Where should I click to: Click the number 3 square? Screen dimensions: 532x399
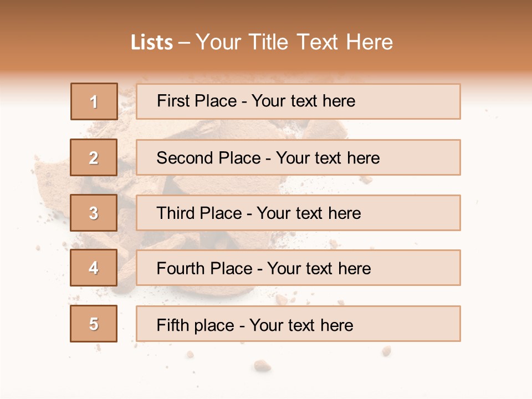94,213
